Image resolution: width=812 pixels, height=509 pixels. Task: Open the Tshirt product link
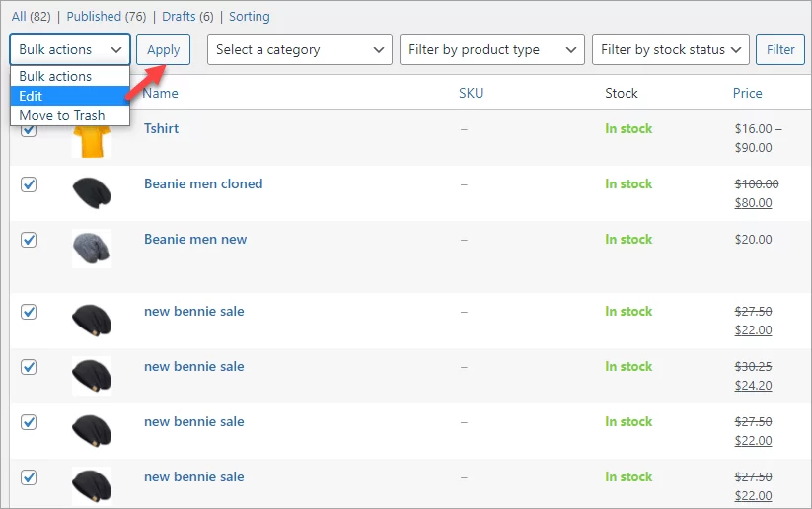pyautogui.click(x=161, y=128)
